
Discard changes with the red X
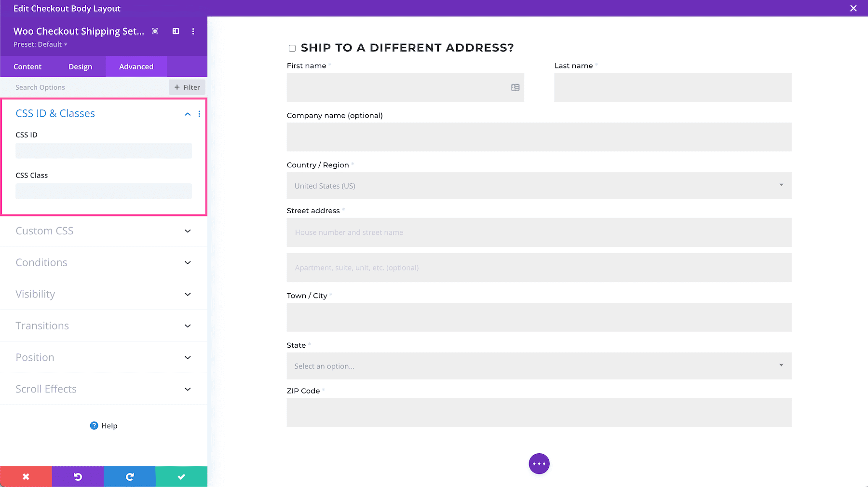26,476
